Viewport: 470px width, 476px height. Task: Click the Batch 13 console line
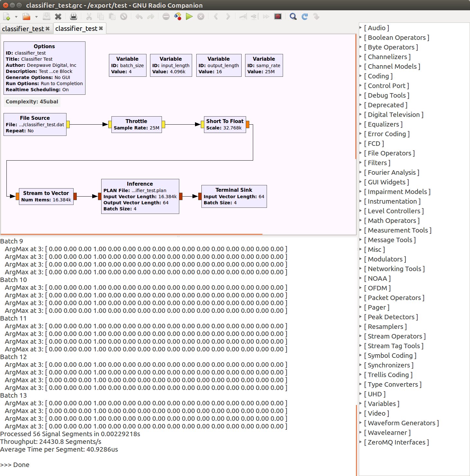click(x=13, y=395)
